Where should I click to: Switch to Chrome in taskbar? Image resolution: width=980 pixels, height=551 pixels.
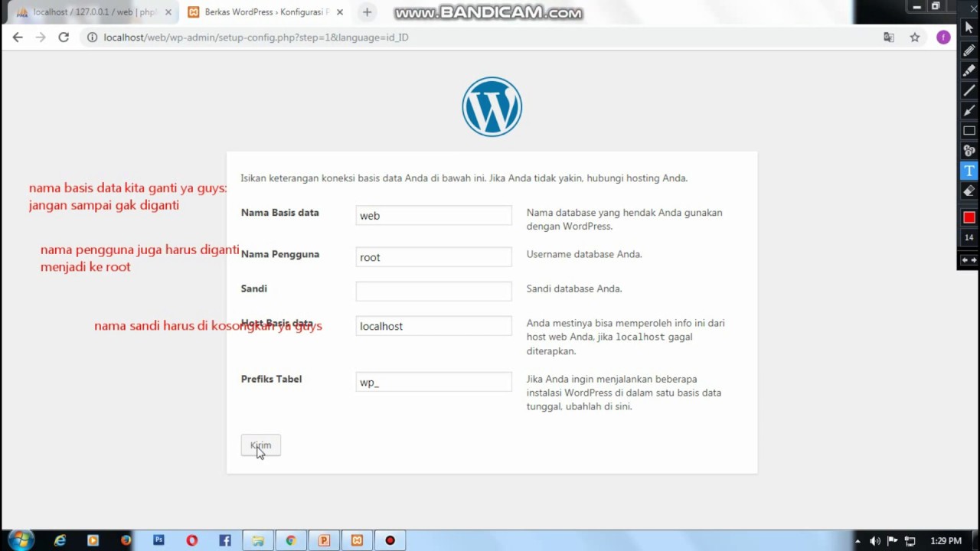tap(291, 540)
